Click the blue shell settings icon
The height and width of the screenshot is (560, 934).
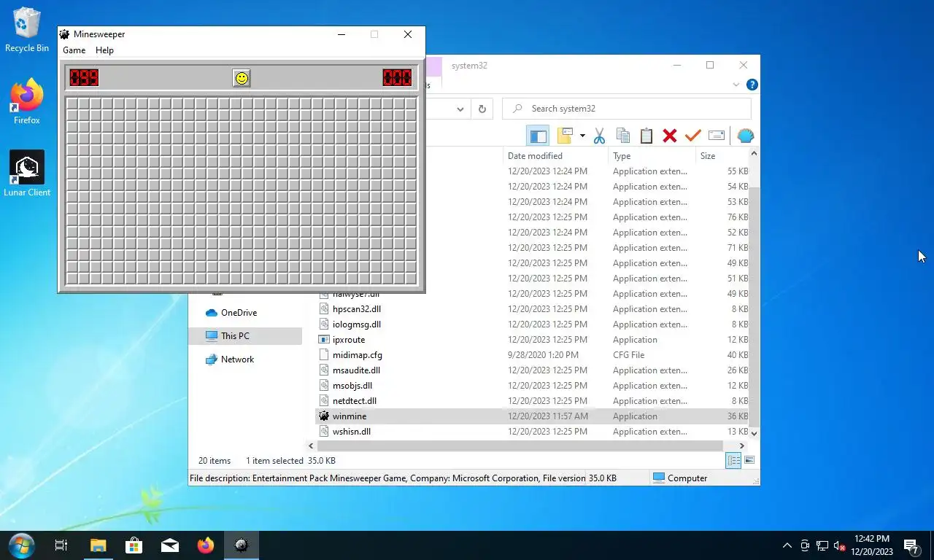pos(745,136)
